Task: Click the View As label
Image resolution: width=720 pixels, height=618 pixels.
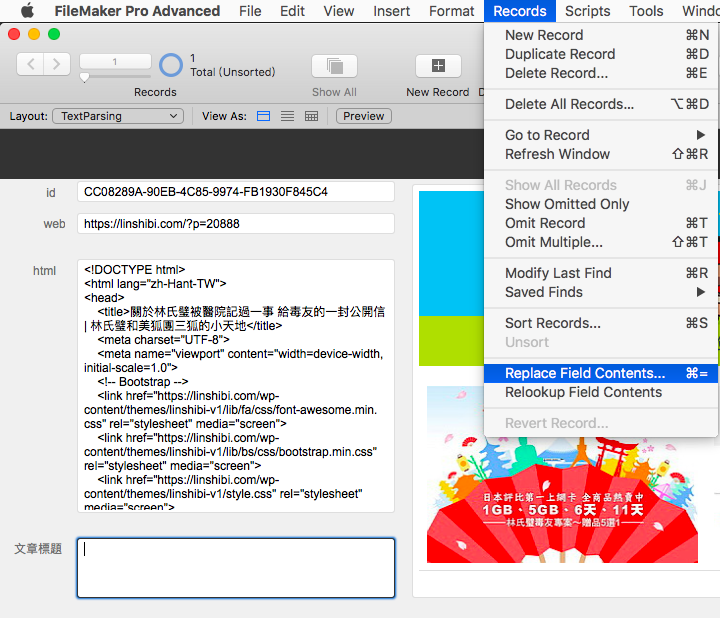Action: pos(224,116)
